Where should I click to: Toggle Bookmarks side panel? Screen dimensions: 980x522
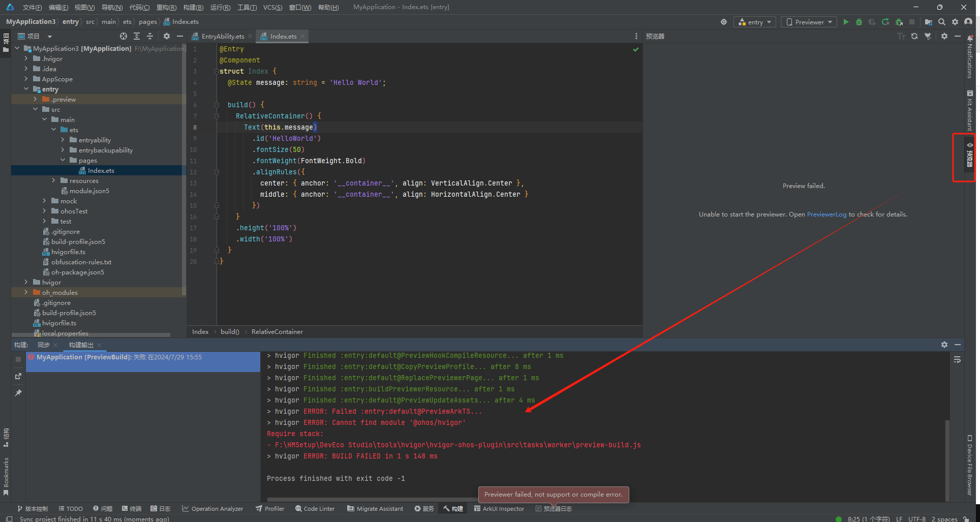6,476
